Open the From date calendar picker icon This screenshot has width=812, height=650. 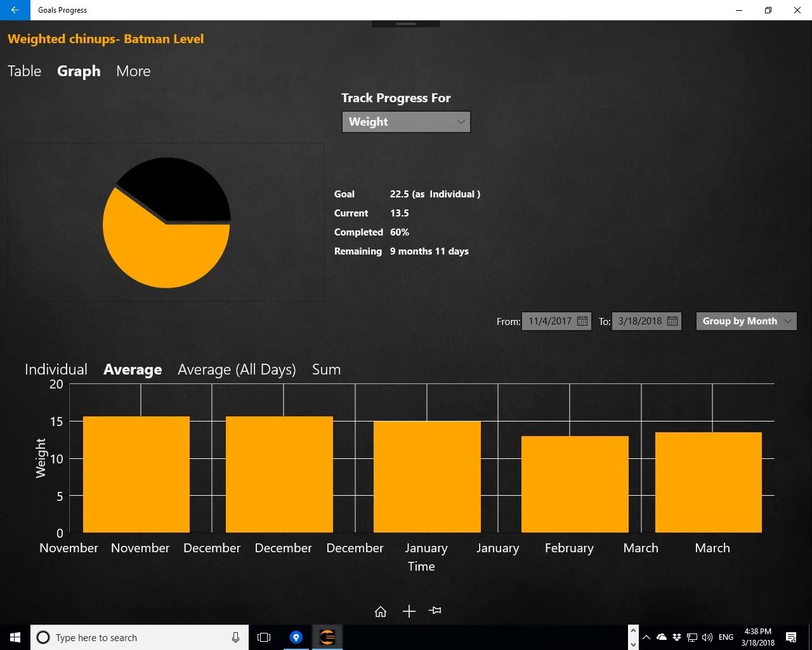pyautogui.click(x=582, y=321)
